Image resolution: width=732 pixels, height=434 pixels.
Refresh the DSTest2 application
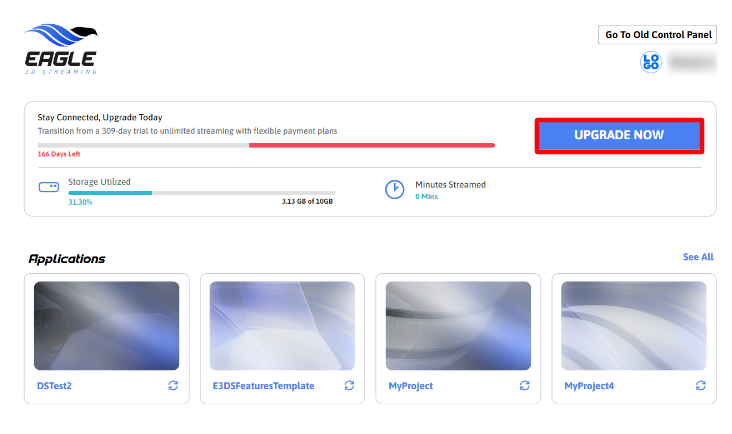click(x=174, y=385)
